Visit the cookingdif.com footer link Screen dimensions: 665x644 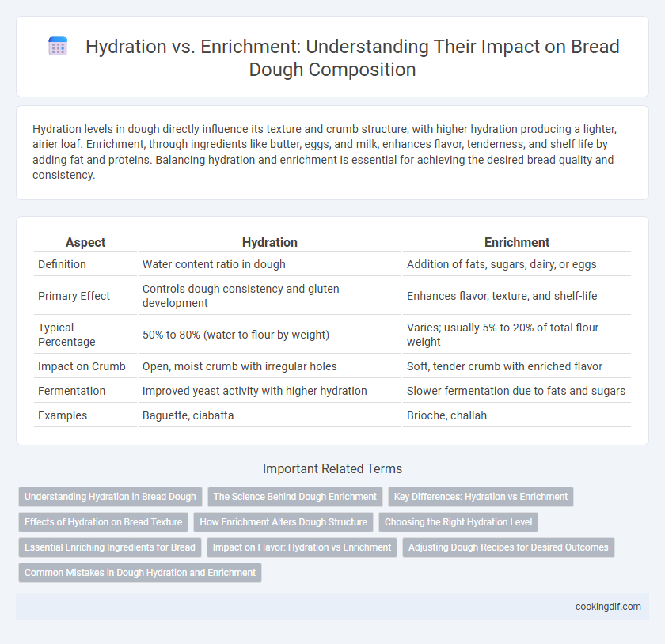[608, 607]
